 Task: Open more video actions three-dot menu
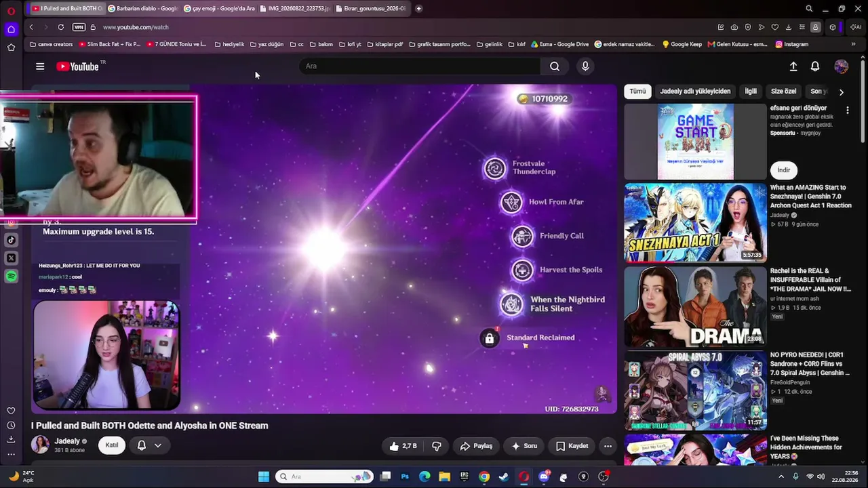[x=608, y=446]
